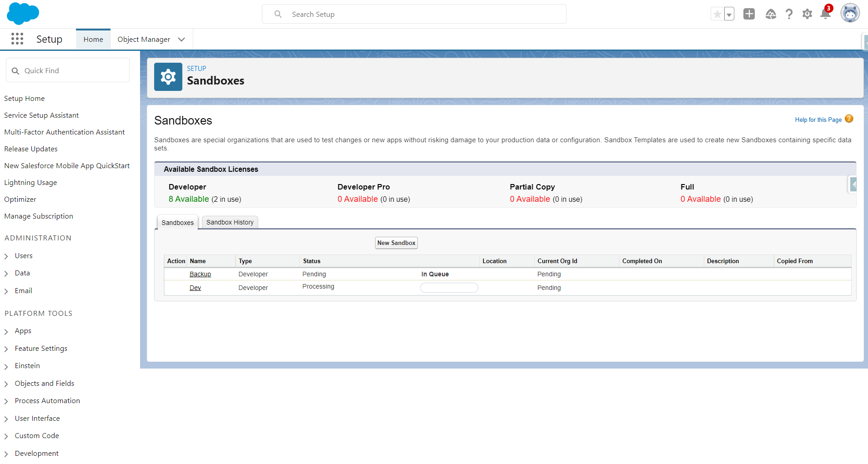
Task: Click the Search Setup magnifier icon
Action: coord(278,14)
